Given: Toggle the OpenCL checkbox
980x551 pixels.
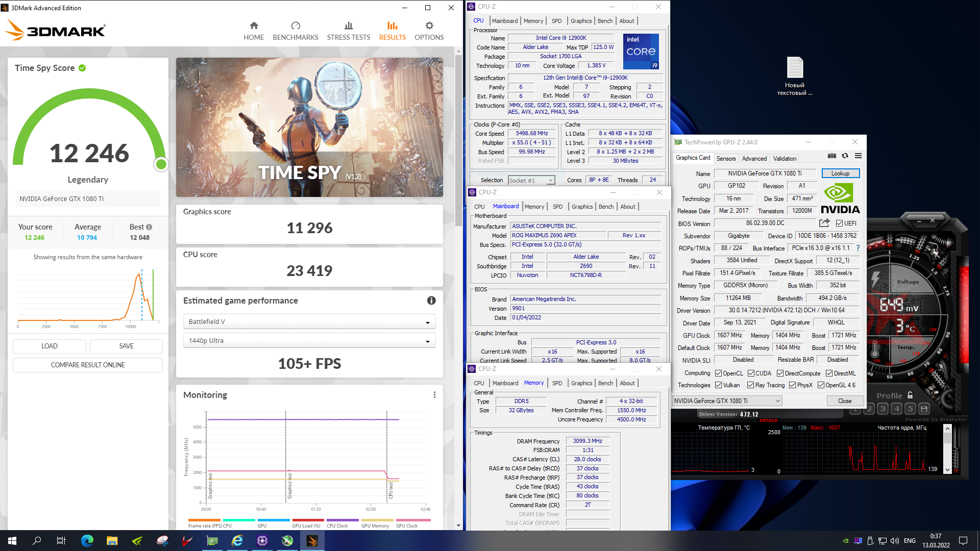Looking at the screenshot, I should pos(718,373).
